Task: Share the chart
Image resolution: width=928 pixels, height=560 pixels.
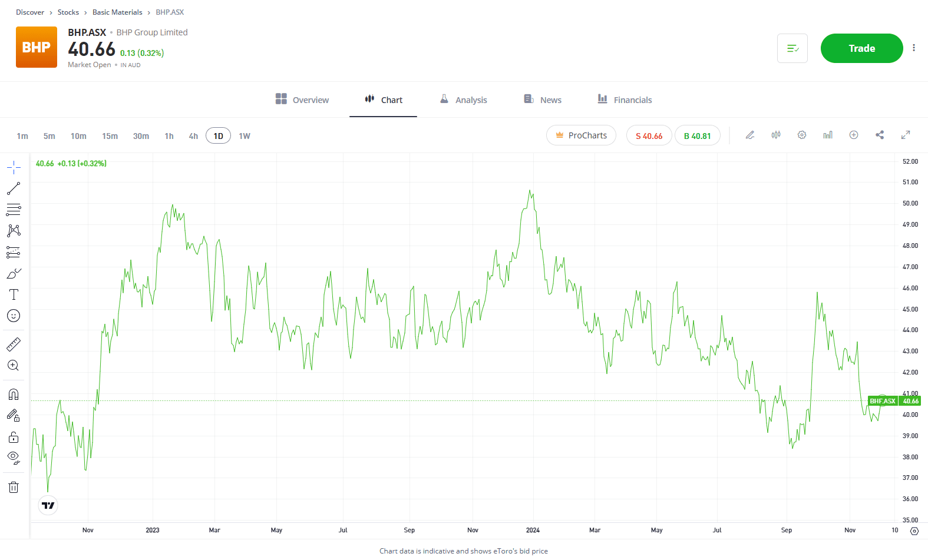Action: [880, 135]
